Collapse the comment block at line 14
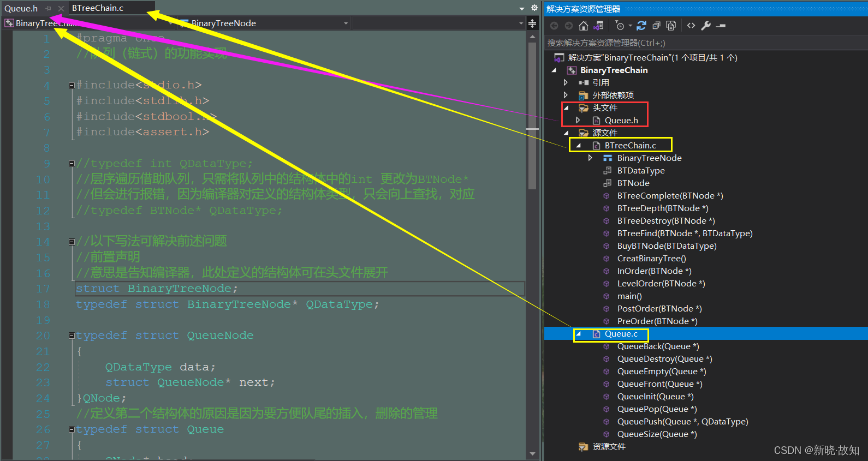 click(72, 242)
